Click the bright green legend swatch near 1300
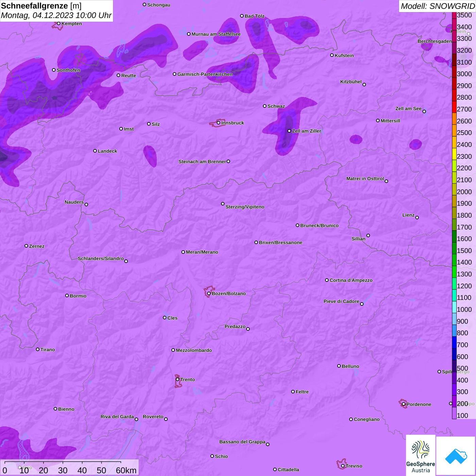 click(454, 271)
